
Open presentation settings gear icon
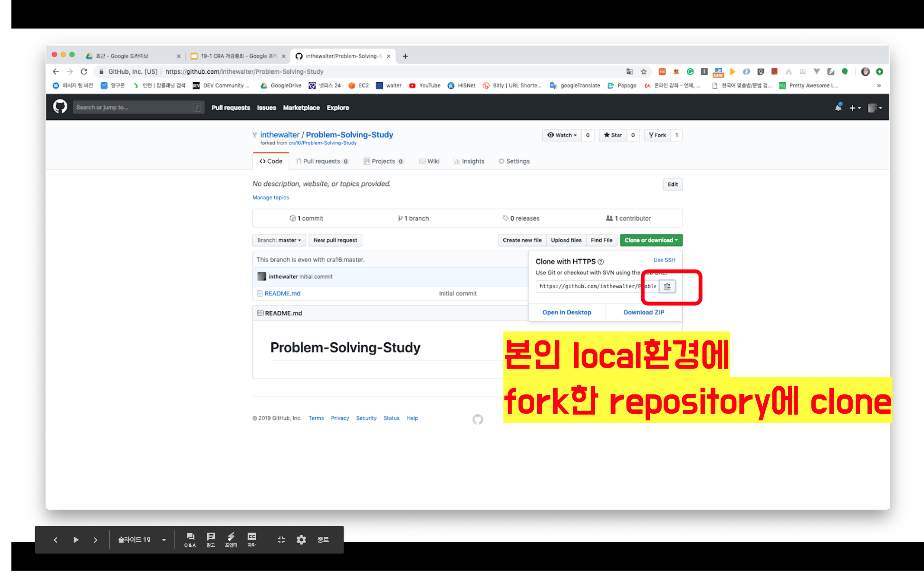coord(301,540)
